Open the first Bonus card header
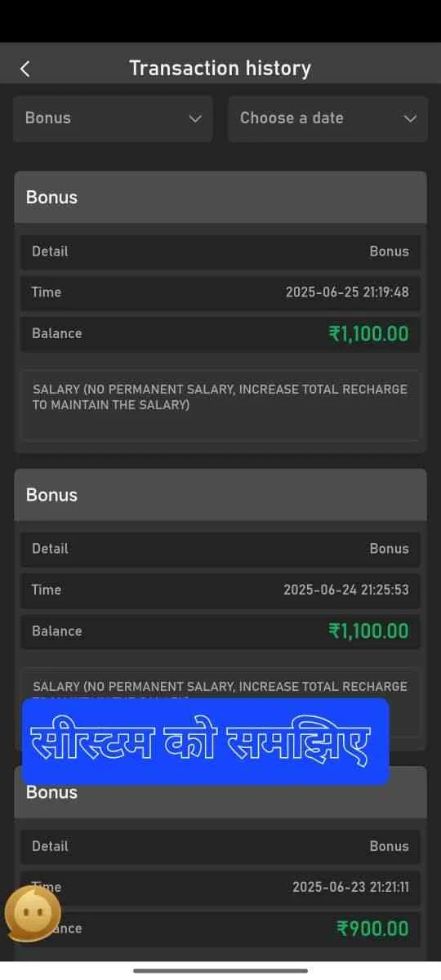Viewport: 441px width, 980px height. pos(220,197)
